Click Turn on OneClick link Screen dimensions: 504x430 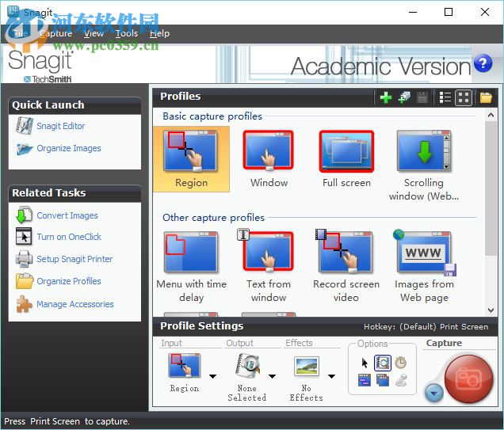coord(69,237)
